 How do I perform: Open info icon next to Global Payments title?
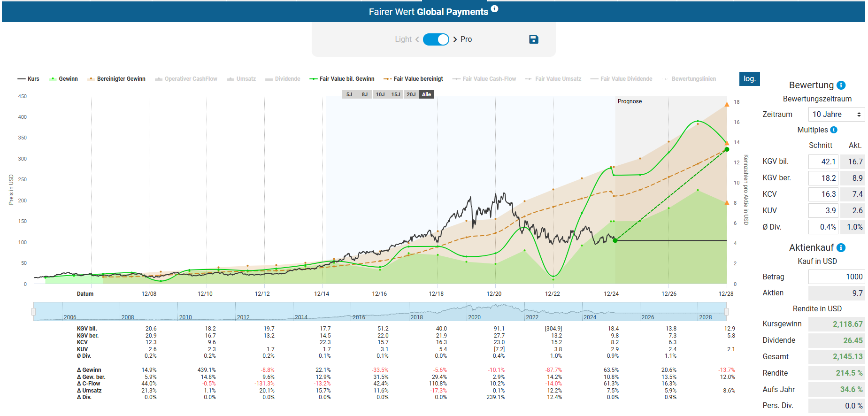494,9
